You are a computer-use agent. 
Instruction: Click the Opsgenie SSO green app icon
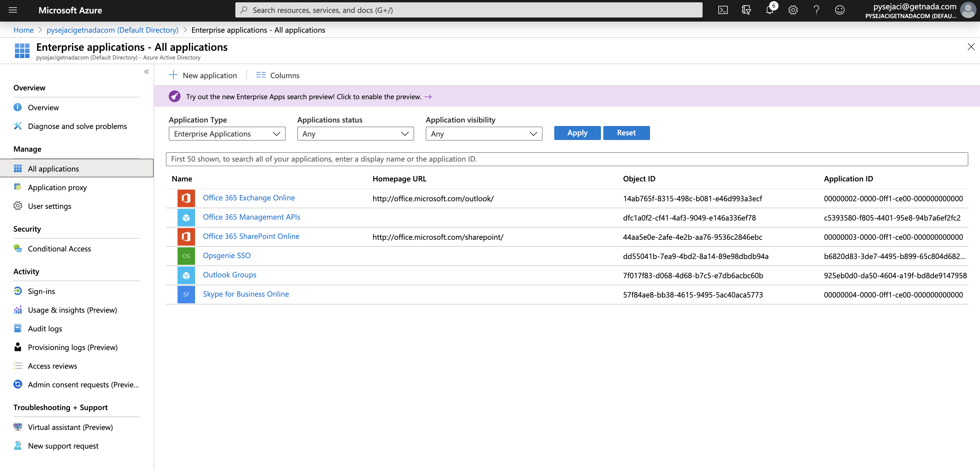pos(186,256)
